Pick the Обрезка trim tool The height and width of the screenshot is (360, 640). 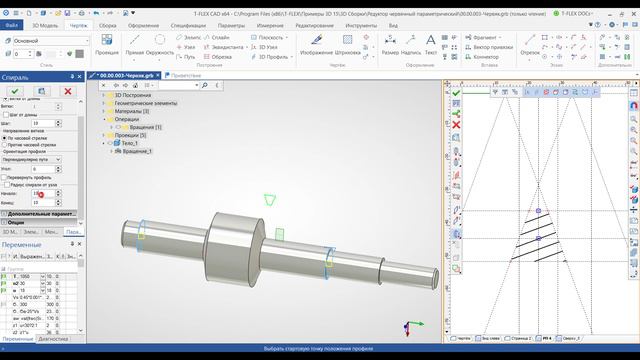[218, 57]
